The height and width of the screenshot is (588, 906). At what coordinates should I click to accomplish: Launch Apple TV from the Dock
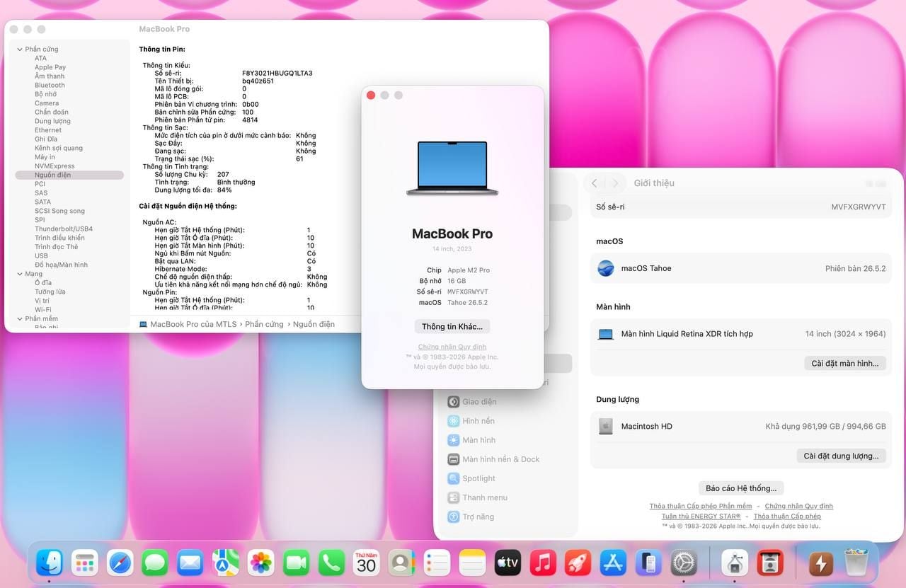tap(508, 563)
